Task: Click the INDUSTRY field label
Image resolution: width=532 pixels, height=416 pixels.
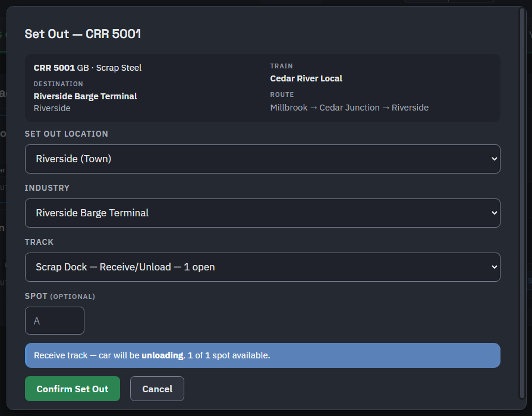Action: click(47, 188)
